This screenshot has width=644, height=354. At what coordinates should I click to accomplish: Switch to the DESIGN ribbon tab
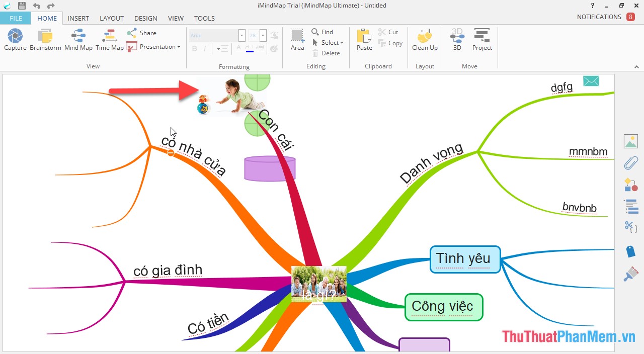point(145,18)
